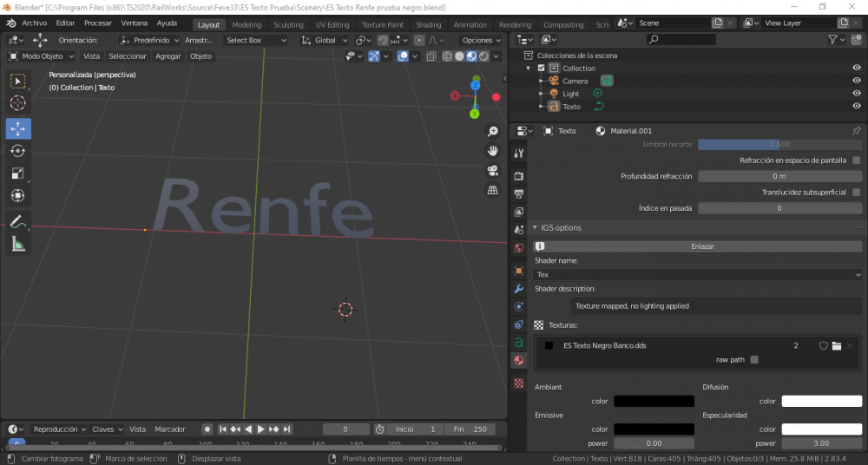Switch perspective/orthographic grid icon
Screen dimensions: 868x465
coord(493,190)
